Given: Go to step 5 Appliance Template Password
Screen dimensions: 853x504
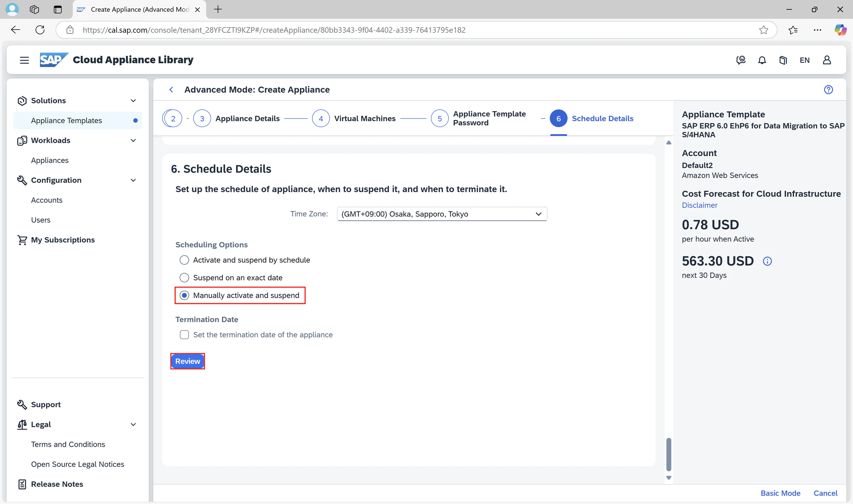Looking at the screenshot, I should click(478, 119).
